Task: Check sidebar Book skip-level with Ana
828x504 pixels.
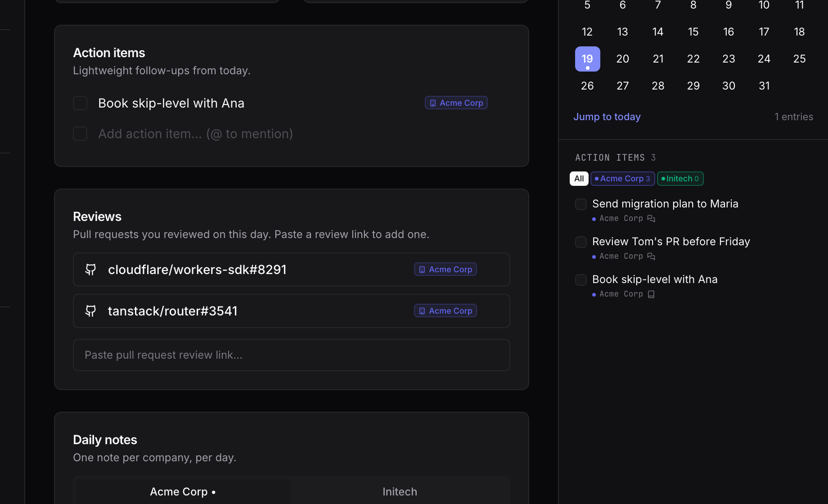Action: [x=581, y=280]
